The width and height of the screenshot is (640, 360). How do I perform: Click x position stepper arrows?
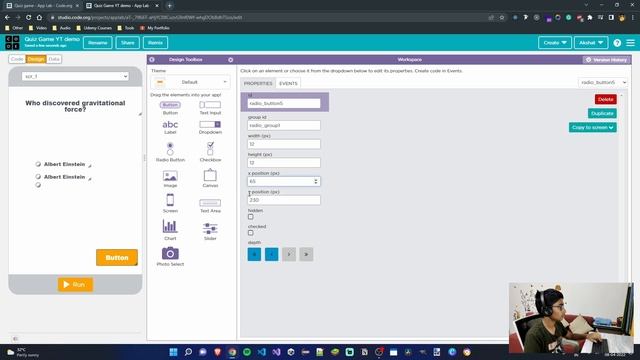coord(316,181)
